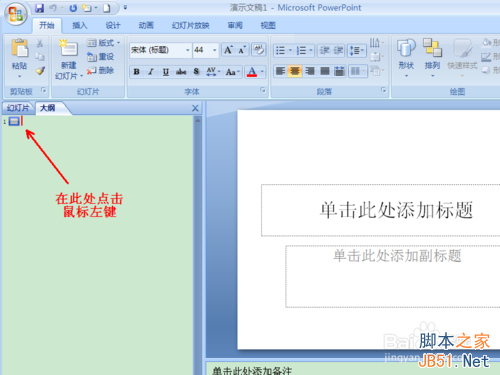Increase the font size
The image size is (500, 375).
(x=228, y=50)
